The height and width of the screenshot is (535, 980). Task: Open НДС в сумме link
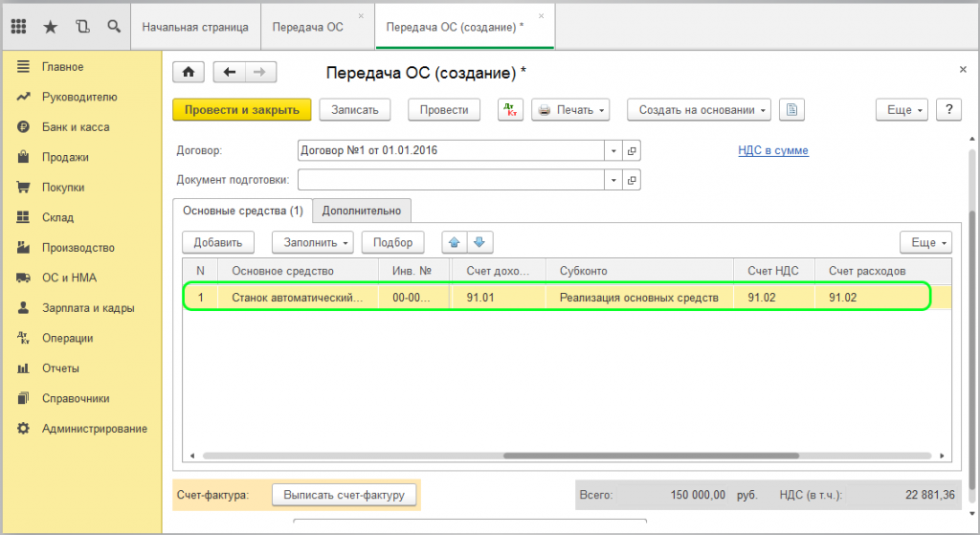coord(773,150)
